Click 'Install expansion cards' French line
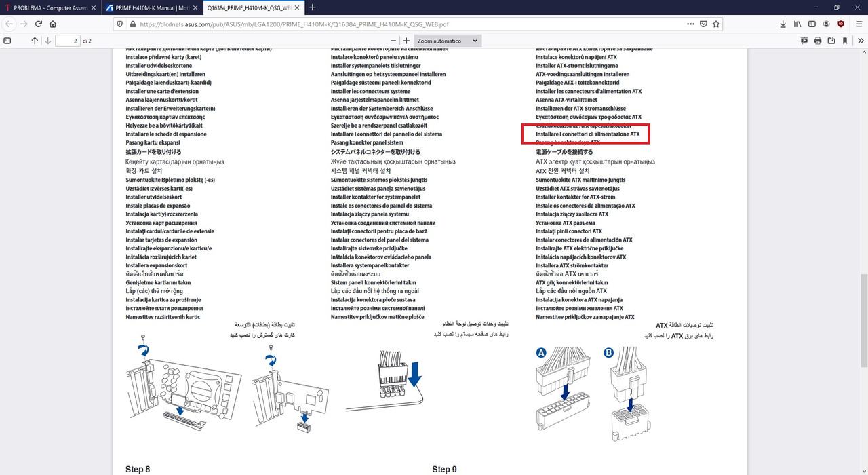The height and width of the screenshot is (475, 868). tap(162, 91)
